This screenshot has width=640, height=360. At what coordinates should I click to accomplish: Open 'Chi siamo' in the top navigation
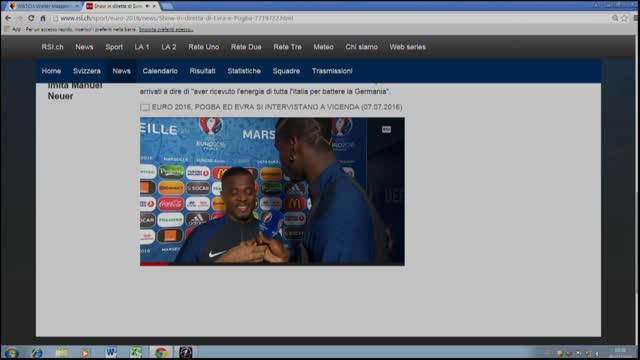coord(361,47)
